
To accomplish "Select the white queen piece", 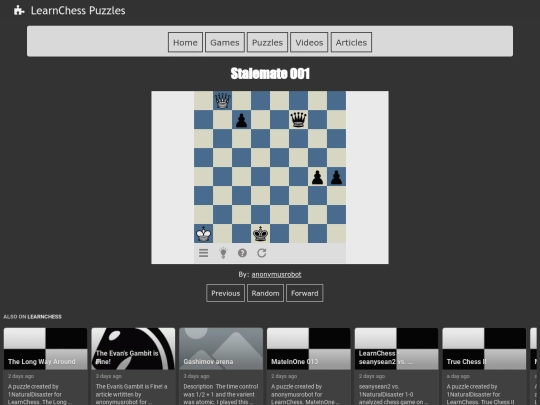I will 222,101.
